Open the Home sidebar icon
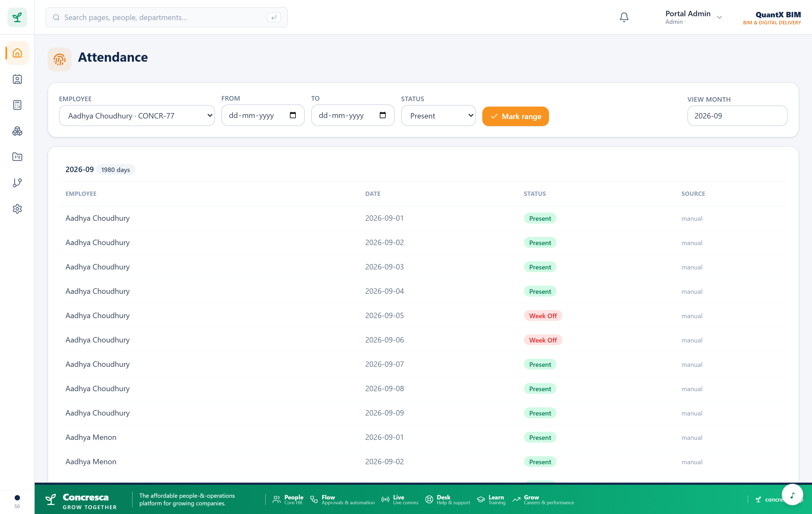The height and width of the screenshot is (514, 812). coord(17,53)
